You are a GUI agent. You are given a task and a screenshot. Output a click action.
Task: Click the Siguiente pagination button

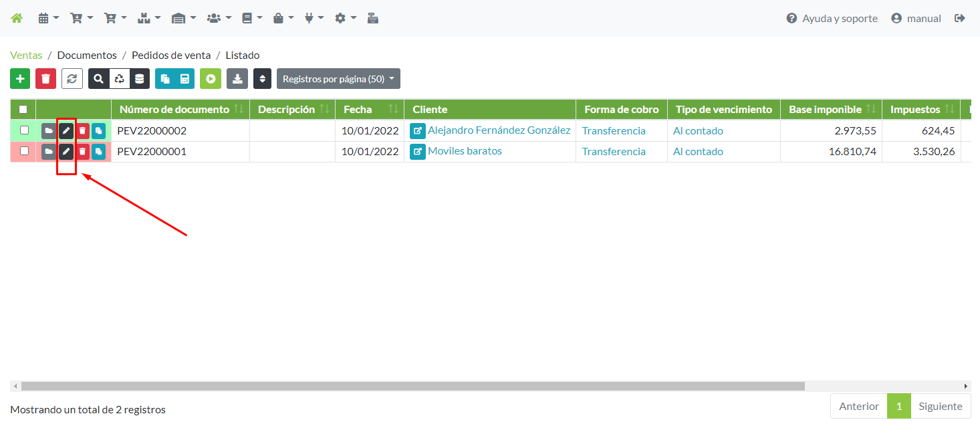pos(940,406)
